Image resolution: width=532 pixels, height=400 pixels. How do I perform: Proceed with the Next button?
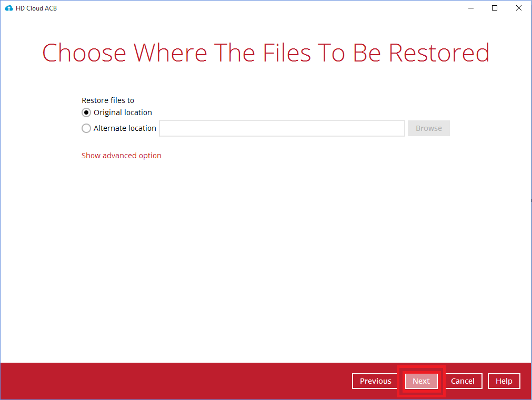(x=421, y=381)
